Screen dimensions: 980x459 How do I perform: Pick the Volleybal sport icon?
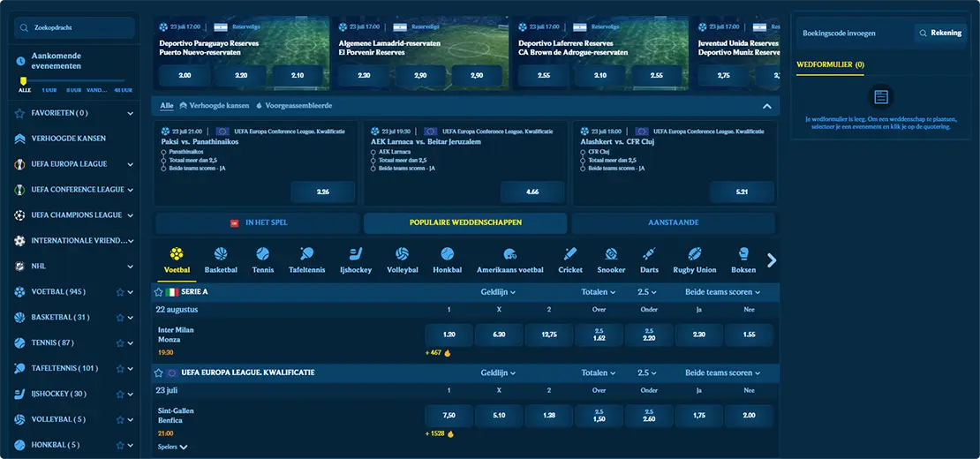coord(402,260)
